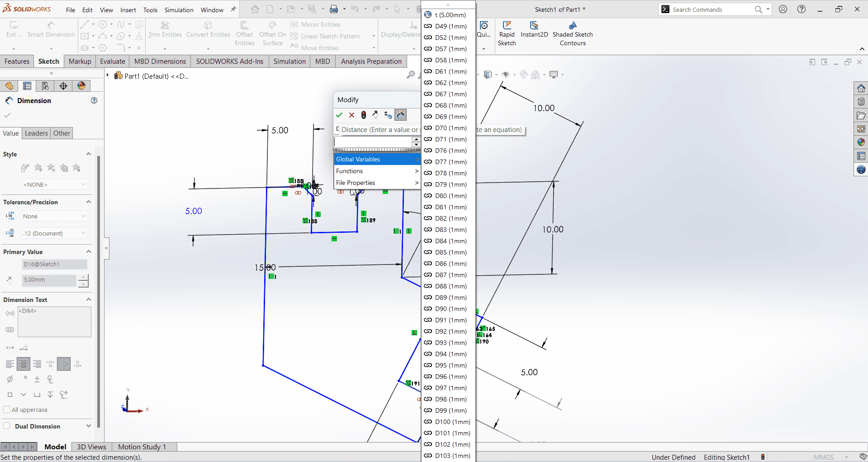Insert diameter symbol in dimension text
Screen dimensions: 868x462
[x=10, y=379]
